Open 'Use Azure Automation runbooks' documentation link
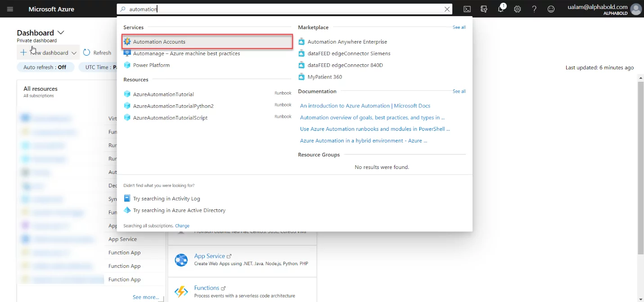Image resolution: width=644 pixels, height=302 pixels. (x=375, y=129)
